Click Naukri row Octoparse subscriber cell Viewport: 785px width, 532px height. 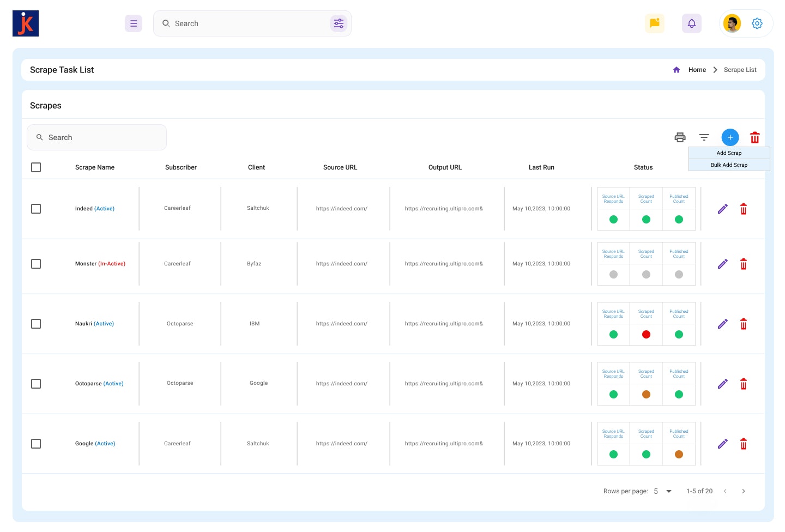pos(180,324)
